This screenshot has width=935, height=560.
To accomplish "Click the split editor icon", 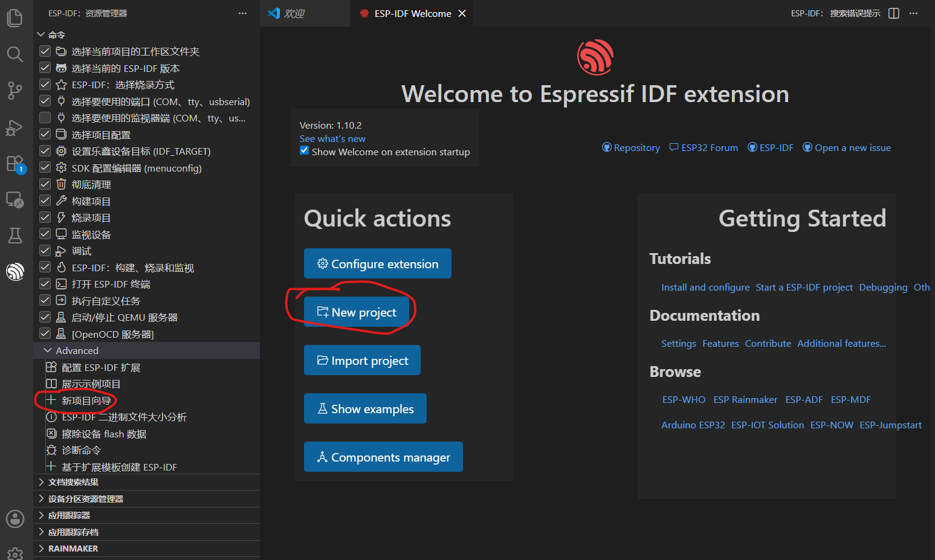I will pyautogui.click(x=894, y=13).
